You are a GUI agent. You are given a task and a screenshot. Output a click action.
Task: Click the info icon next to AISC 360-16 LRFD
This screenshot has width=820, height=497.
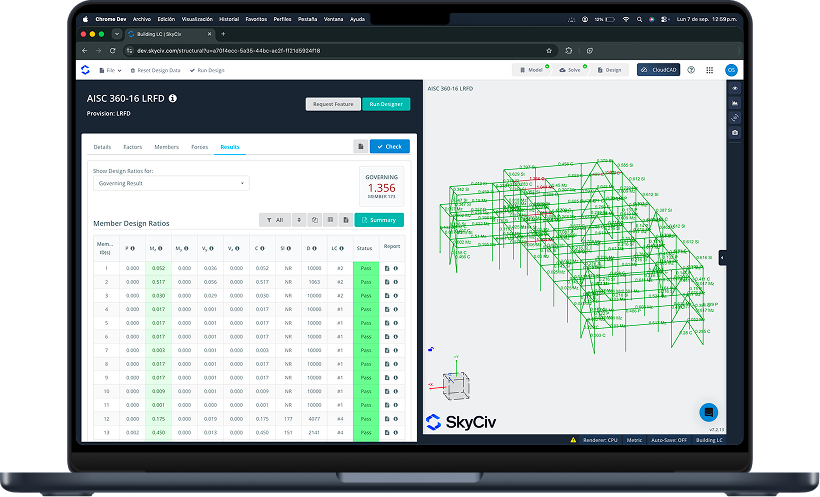pos(173,98)
